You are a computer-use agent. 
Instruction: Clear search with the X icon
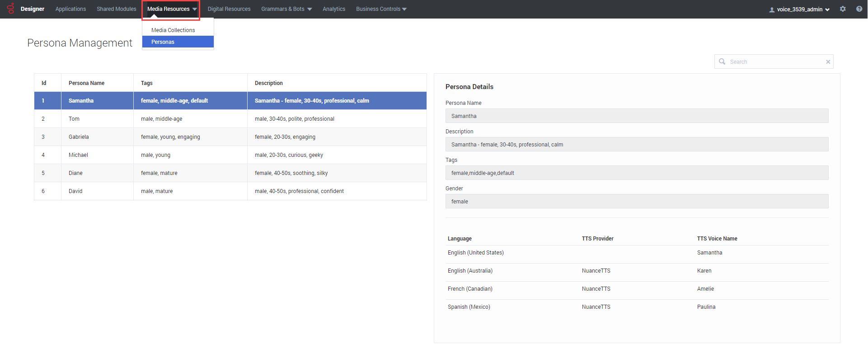pos(828,62)
